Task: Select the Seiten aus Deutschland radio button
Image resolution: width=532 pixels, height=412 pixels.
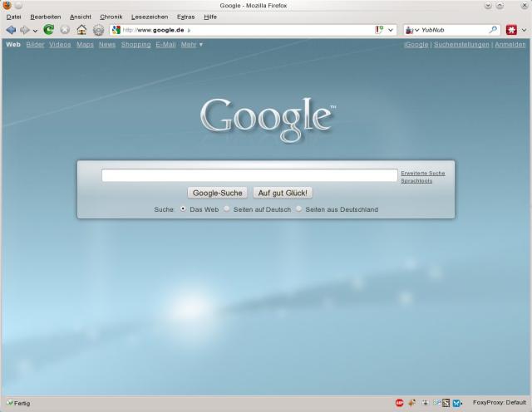Action: pyautogui.click(x=298, y=208)
